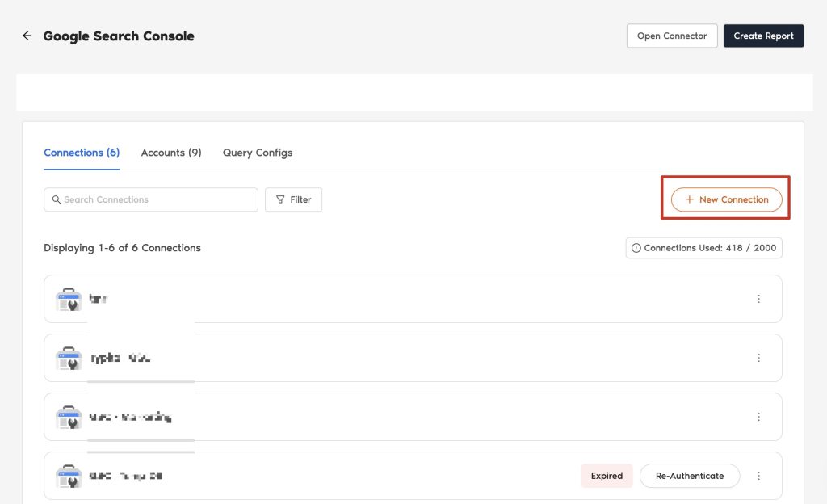Open the second connection's three-dot menu
Viewport: 827px width, 504px height.
[x=758, y=358]
